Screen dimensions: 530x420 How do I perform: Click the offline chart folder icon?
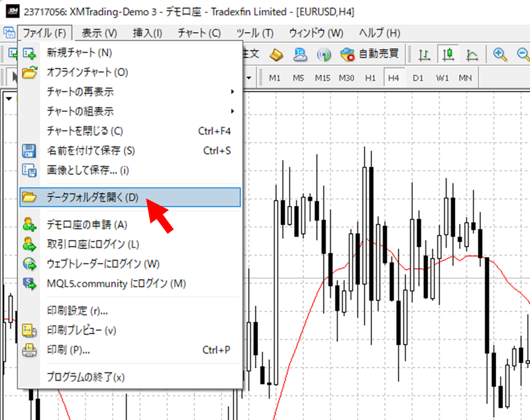point(29,72)
